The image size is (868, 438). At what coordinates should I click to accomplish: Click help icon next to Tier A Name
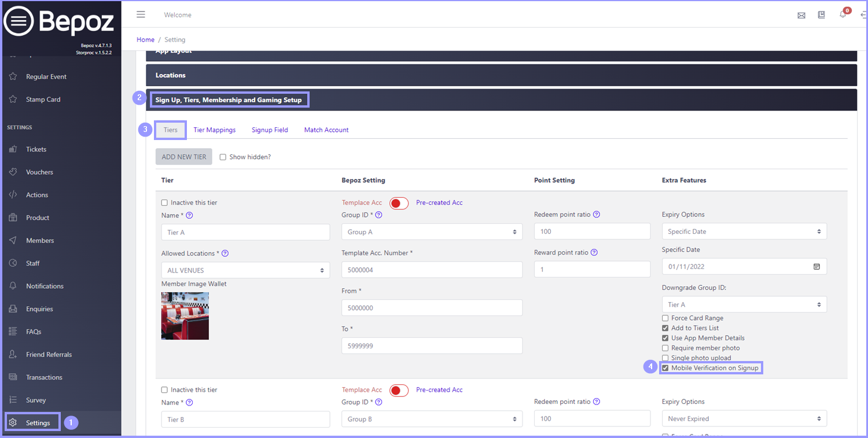(x=189, y=215)
